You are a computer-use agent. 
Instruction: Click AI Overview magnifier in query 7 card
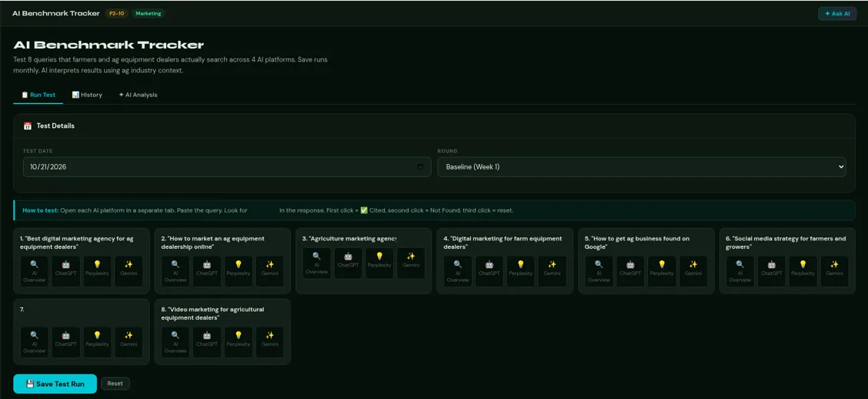(35, 335)
